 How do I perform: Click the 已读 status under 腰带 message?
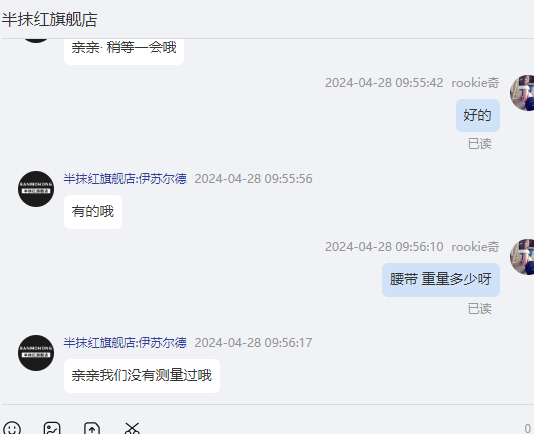pyautogui.click(x=480, y=309)
